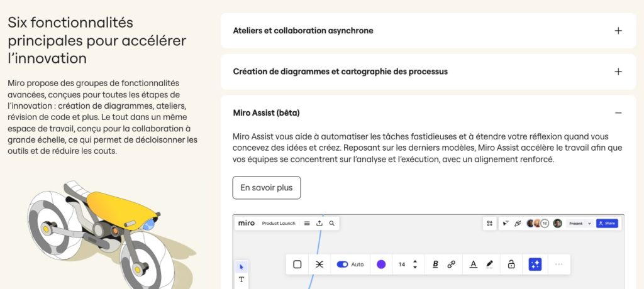Click the highlighter pen icon

point(489,264)
